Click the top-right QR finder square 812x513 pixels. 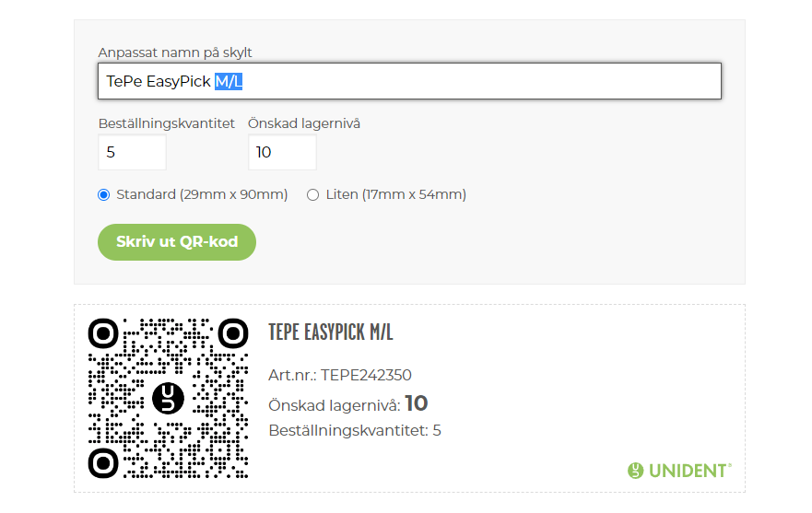(x=233, y=333)
